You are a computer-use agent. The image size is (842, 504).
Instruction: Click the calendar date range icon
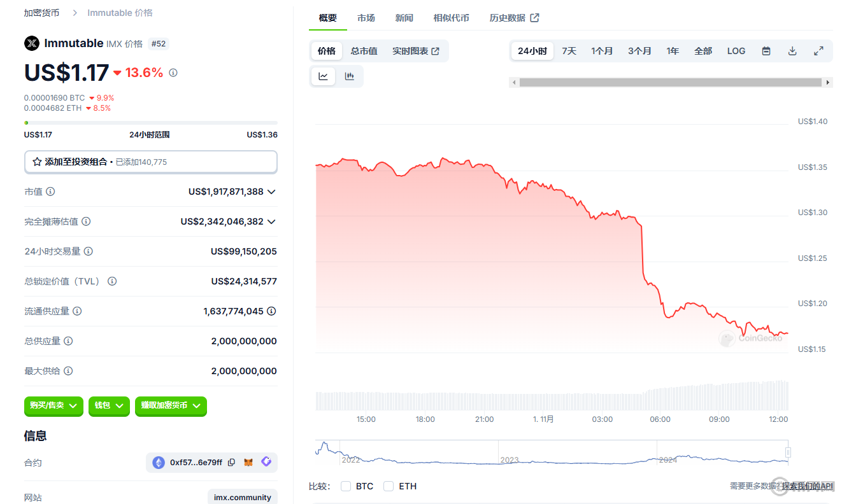[766, 51]
